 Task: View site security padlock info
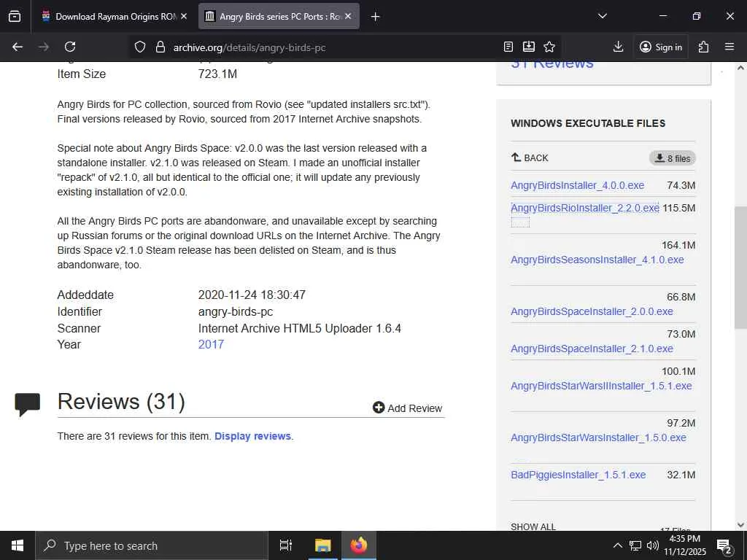click(x=160, y=47)
